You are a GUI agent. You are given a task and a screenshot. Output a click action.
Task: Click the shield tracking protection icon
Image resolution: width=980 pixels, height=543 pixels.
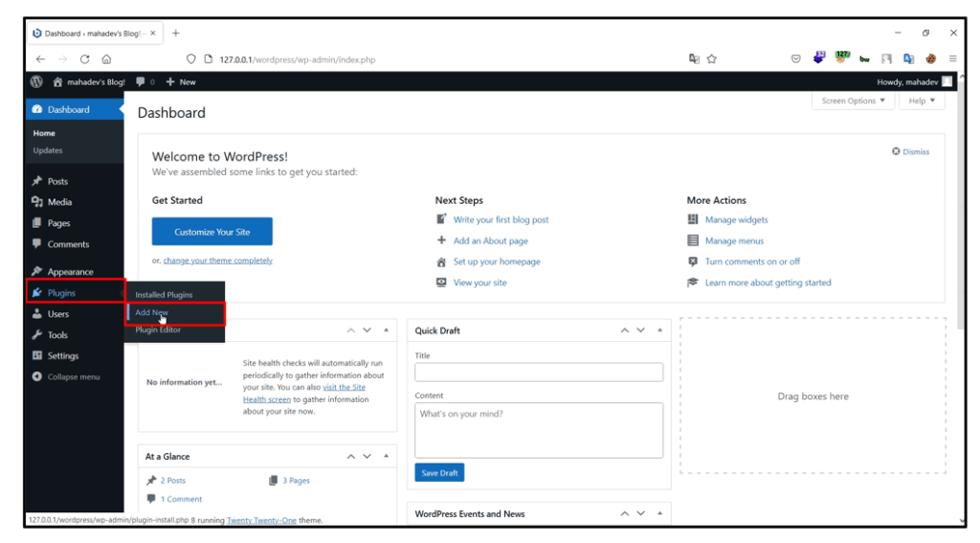pyautogui.click(x=191, y=59)
